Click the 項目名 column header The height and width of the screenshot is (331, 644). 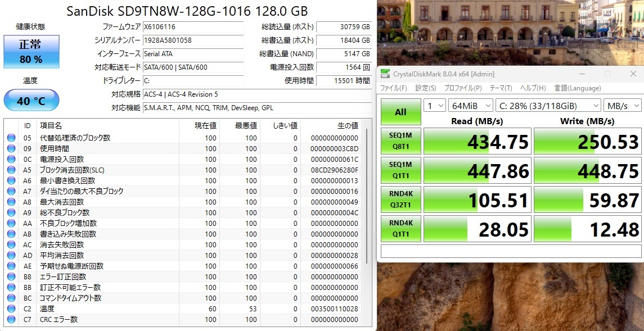point(107,125)
